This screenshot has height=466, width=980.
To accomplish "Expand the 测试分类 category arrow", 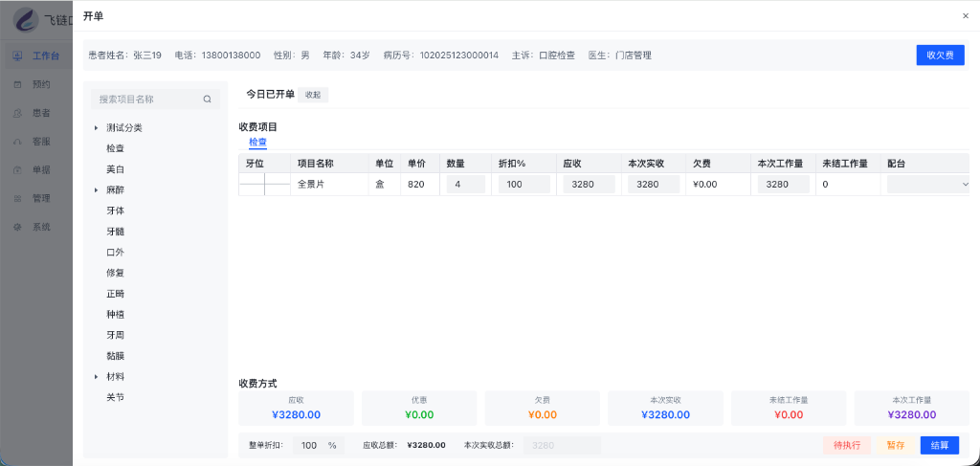I will pos(97,127).
